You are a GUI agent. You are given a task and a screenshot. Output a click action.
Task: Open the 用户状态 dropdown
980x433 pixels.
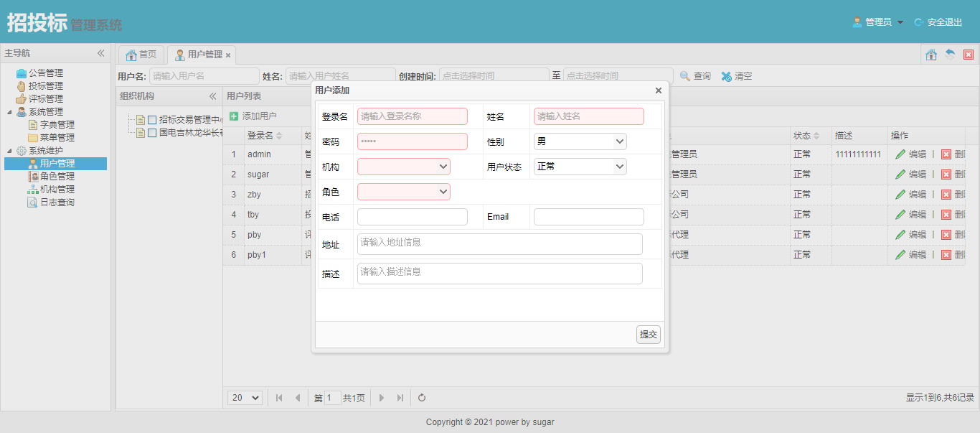click(x=580, y=167)
